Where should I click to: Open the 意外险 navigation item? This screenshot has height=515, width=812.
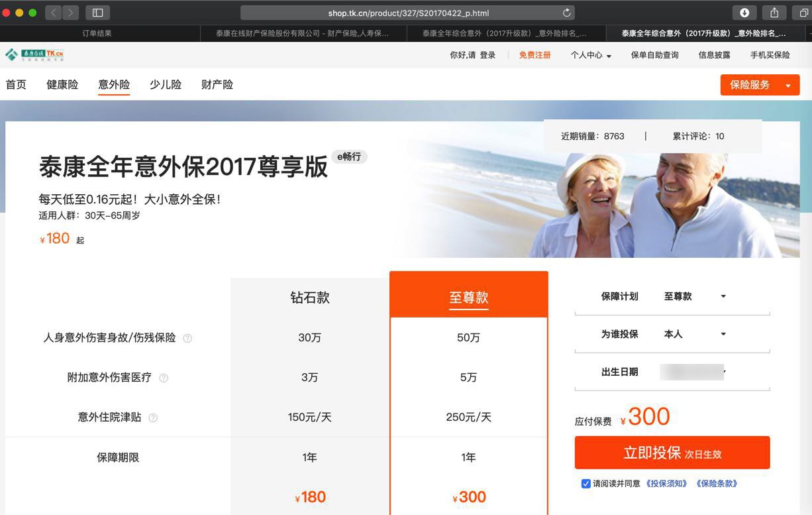[114, 85]
